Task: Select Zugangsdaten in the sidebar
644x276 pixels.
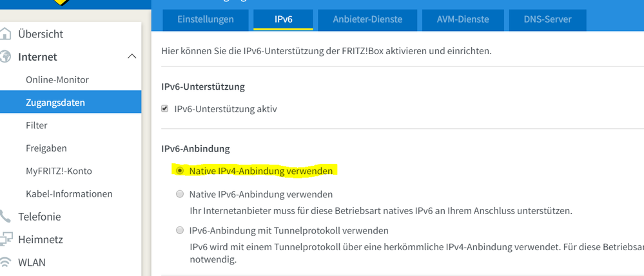Action: click(71, 103)
